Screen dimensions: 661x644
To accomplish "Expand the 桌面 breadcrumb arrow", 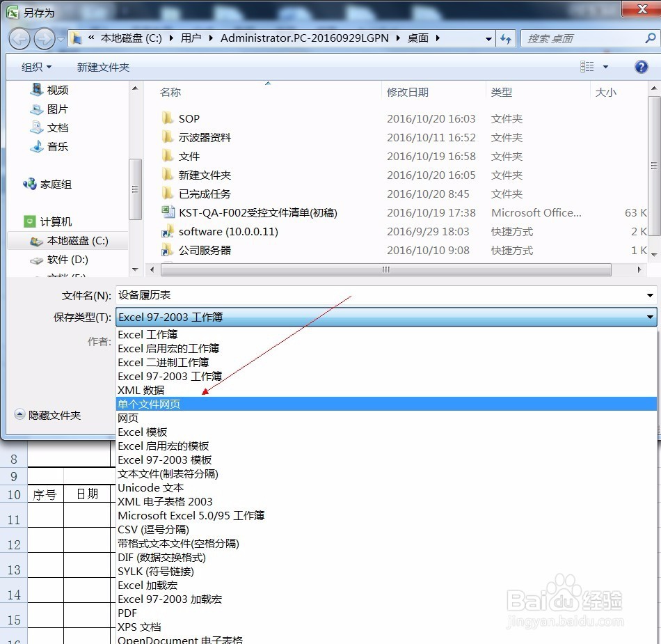I will [x=438, y=38].
